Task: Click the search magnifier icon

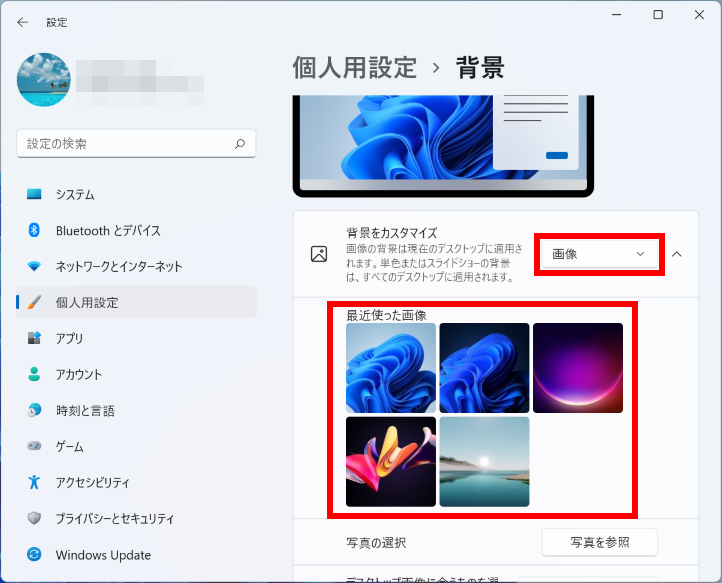Action: point(240,144)
